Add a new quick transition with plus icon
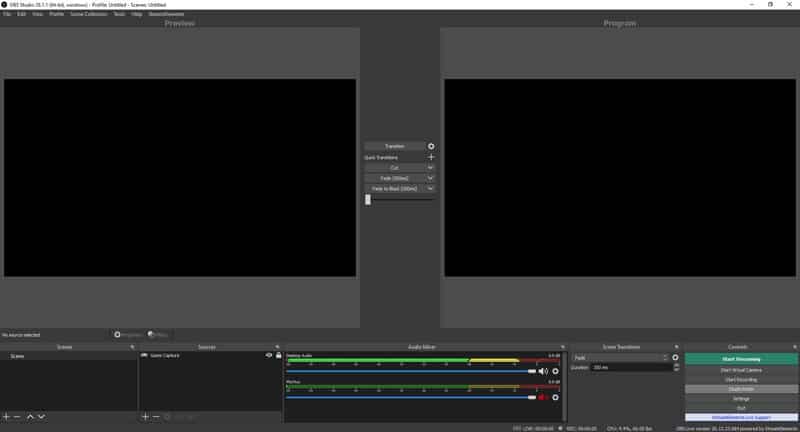 431,157
